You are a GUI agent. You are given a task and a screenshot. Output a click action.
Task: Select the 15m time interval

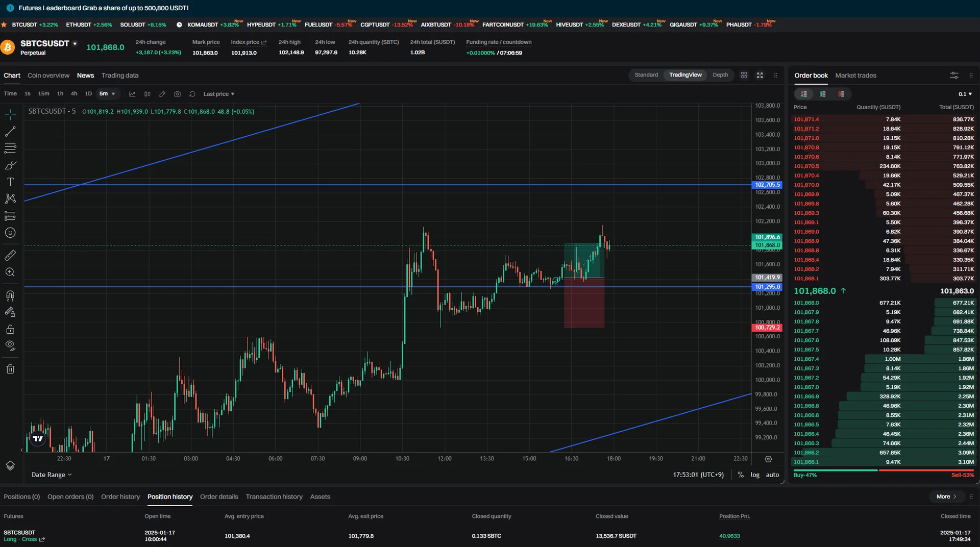point(44,94)
